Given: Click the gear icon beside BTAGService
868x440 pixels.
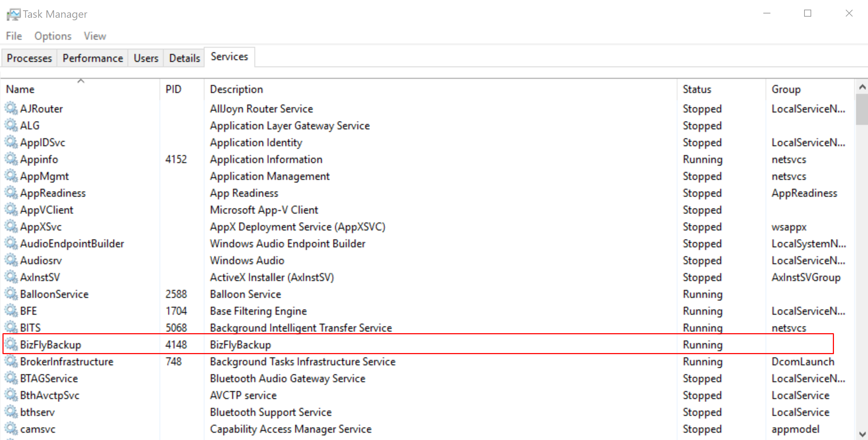Looking at the screenshot, I should click(x=11, y=378).
